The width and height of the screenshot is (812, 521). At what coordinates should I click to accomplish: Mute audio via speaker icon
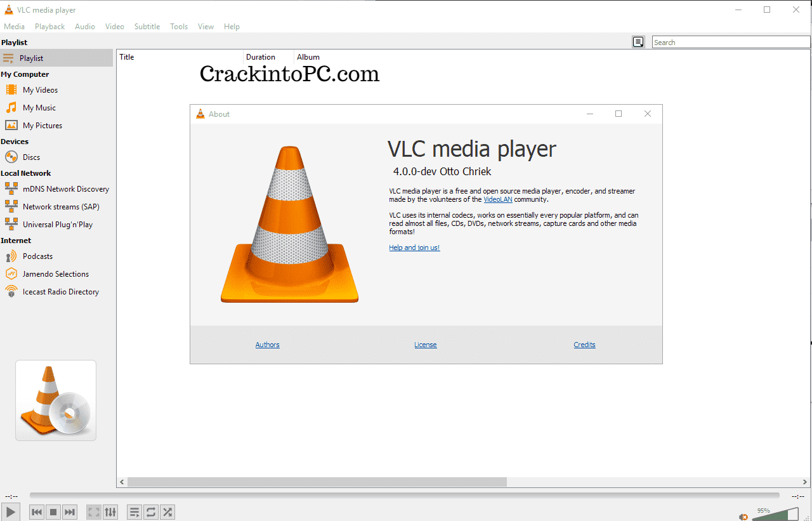point(743,517)
